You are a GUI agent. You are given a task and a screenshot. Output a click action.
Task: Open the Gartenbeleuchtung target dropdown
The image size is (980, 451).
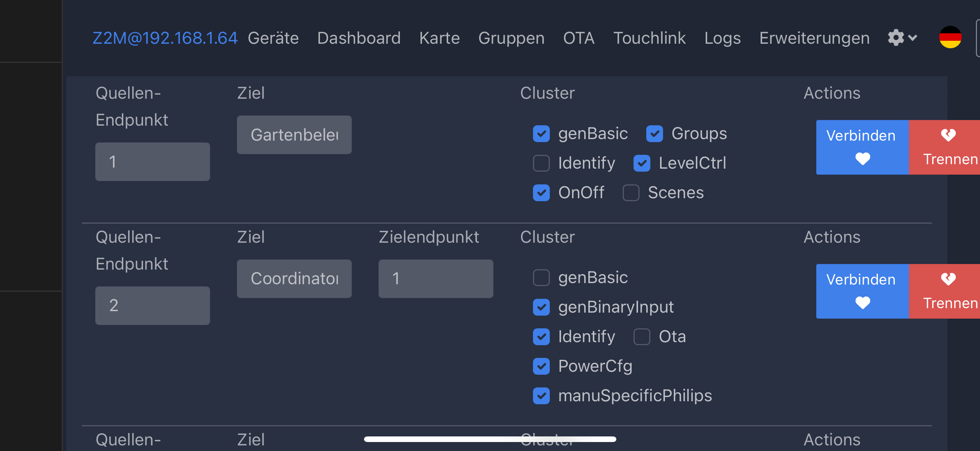point(294,135)
